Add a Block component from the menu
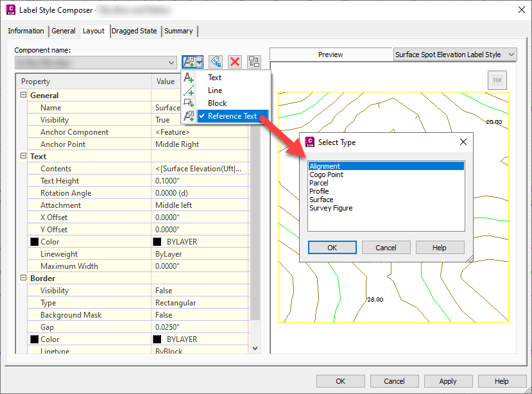532x394 pixels. (216, 103)
